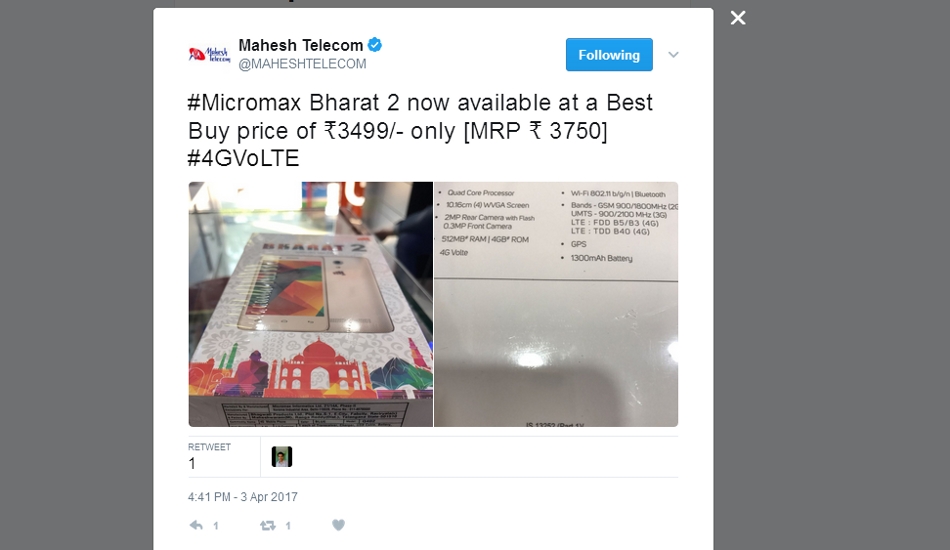Retweet using the retweet arrows icon

pyautogui.click(x=268, y=525)
